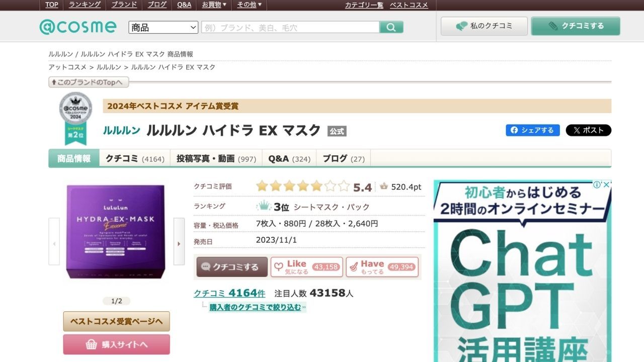Image resolution: width=644 pixels, height=362 pixels.
Task: Click the ad info icon on banner
Action: pos(597,185)
